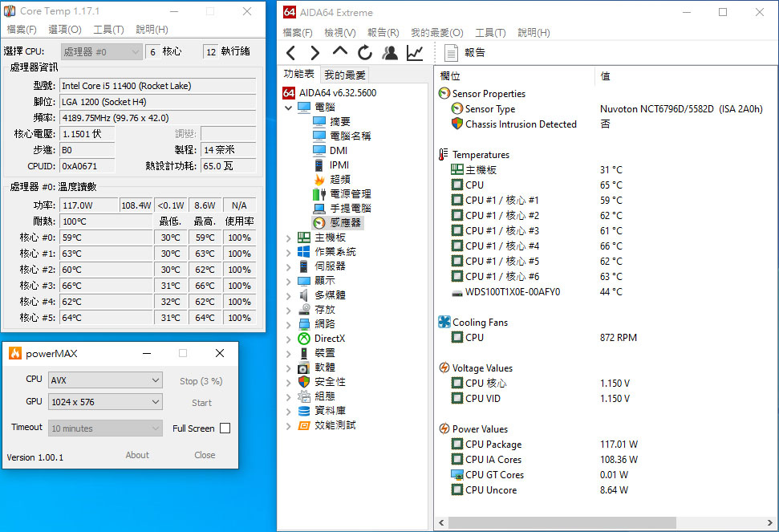
Task: Click the AIDA64 horizontal scrollbar thumb
Action: coord(562,523)
